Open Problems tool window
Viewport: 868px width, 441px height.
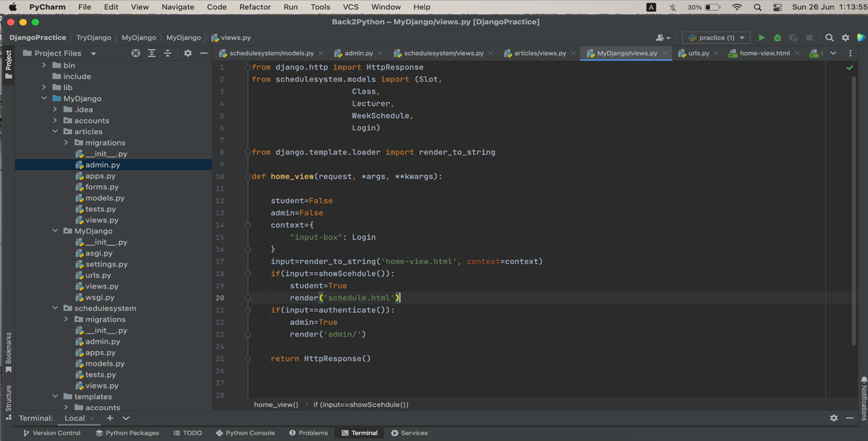pyautogui.click(x=309, y=433)
